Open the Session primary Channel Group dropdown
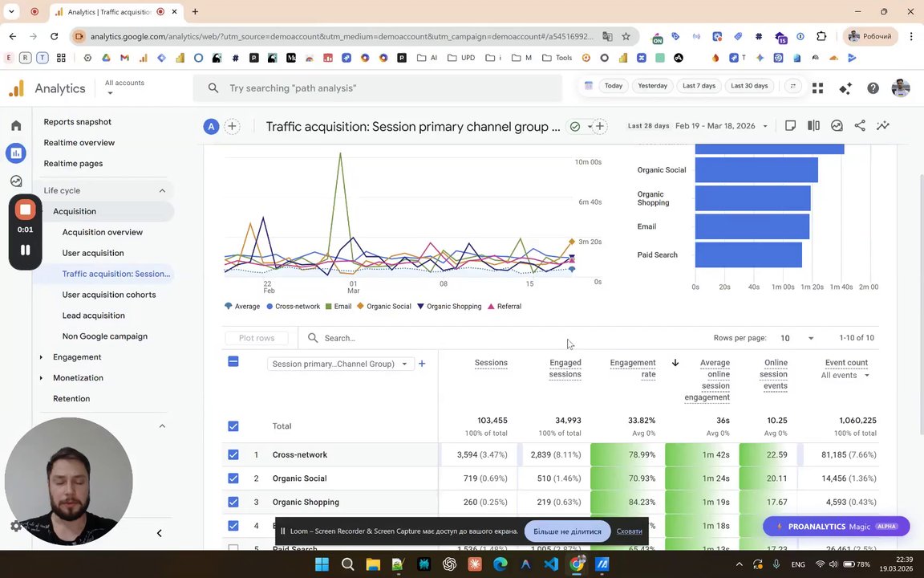924x578 pixels. pyautogui.click(x=340, y=364)
